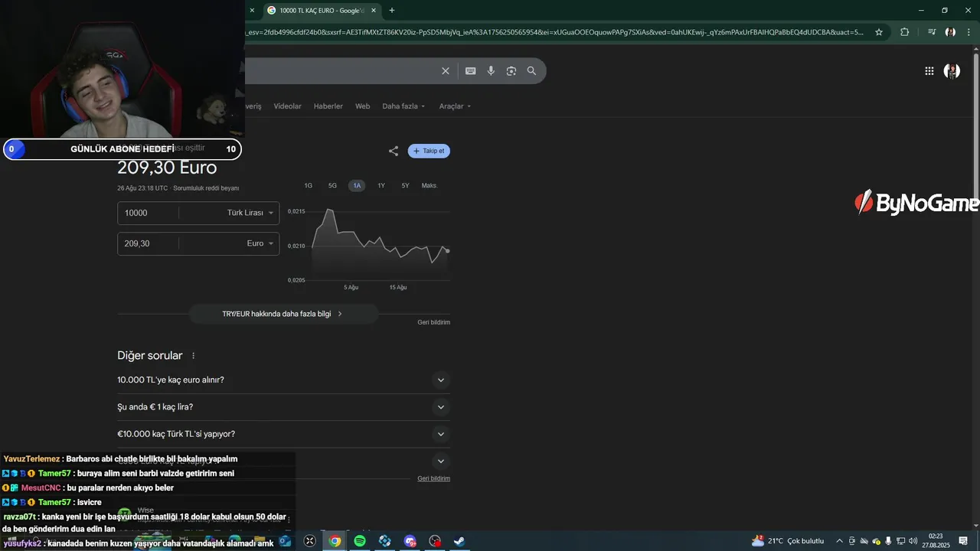Switch to the Videolar search tab
The width and height of the screenshot is (980, 551).
coord(287,106)
